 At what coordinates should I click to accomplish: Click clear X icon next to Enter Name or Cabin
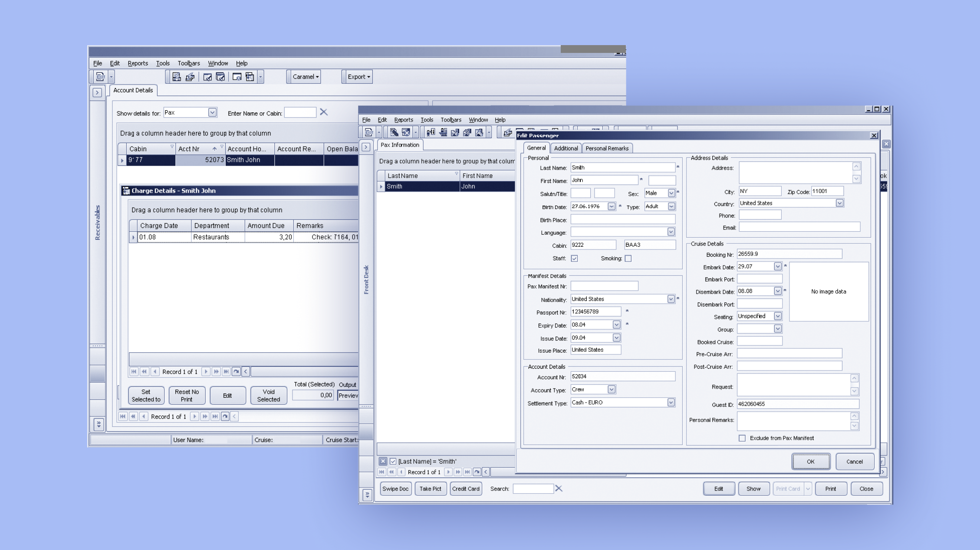click(324, 112)
